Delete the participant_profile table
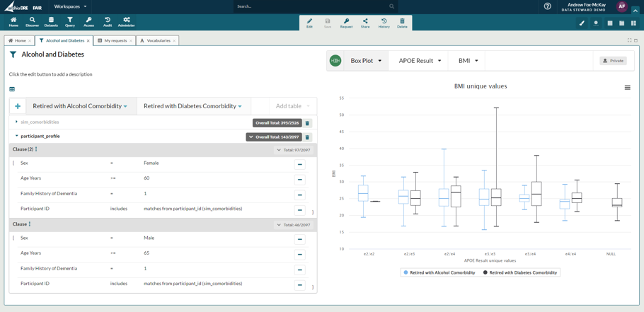 pos(307,137)
